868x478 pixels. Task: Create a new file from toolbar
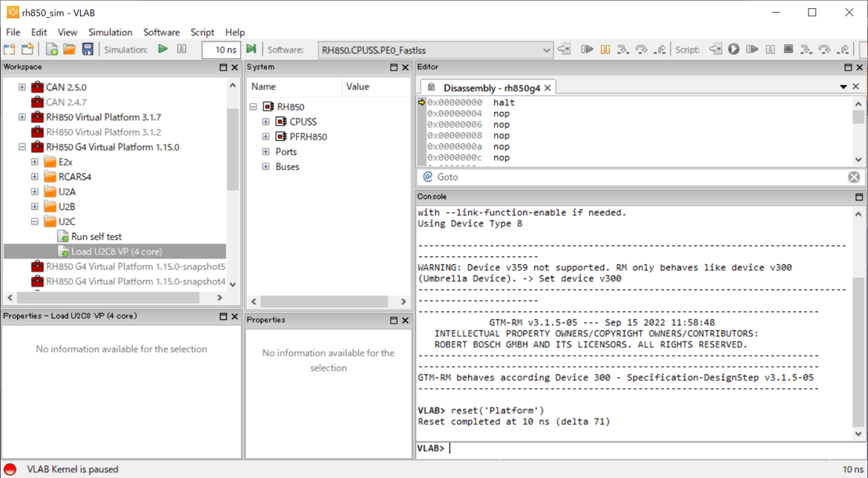(x=51, y=49)
